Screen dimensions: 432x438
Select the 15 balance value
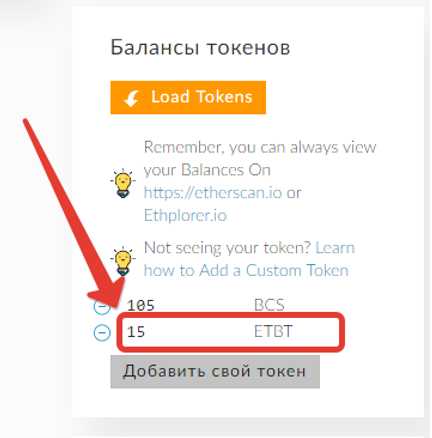pyautogui.click(x=136, y=332)
